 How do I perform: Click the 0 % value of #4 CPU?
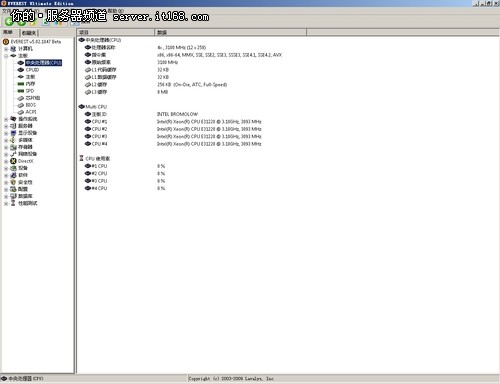(161, 188)
